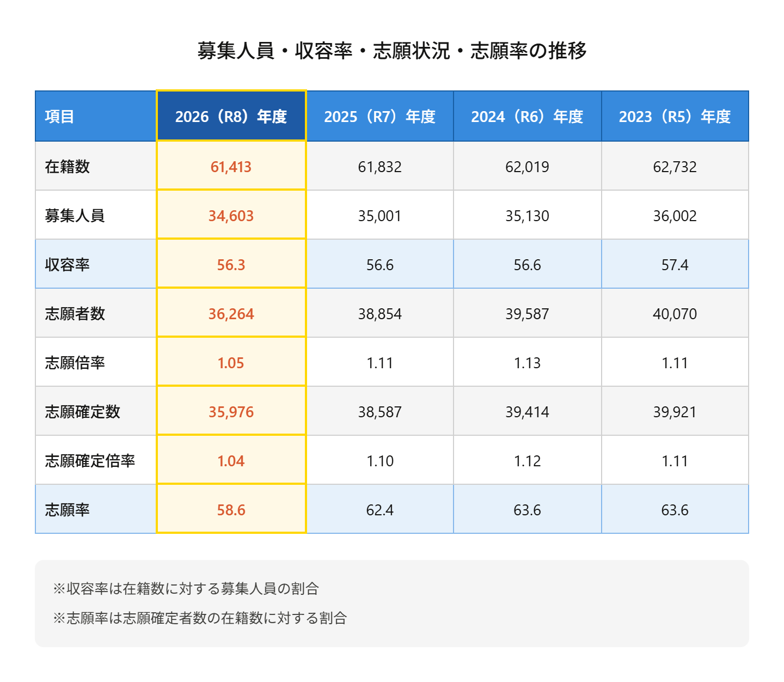The image size is (784, 682).
Task: Select the 収容率 row label
Action: pyautogui.click(x=68, y=265)
